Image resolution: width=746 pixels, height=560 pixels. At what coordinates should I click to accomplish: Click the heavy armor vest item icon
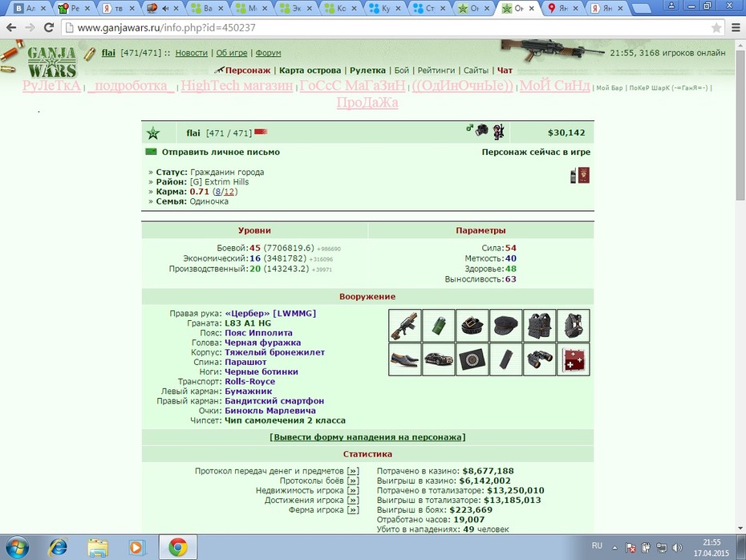(x=540, y=326)
